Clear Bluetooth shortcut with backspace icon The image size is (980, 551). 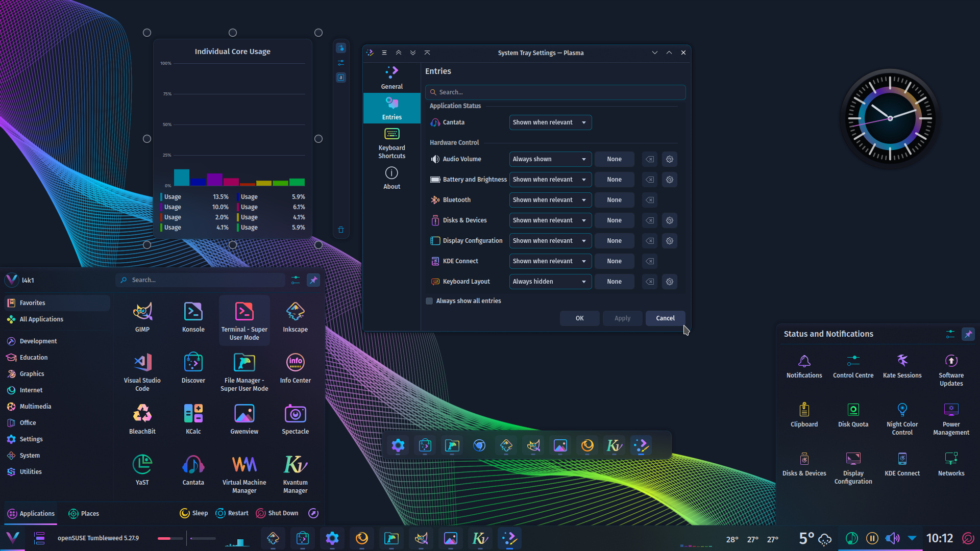pos(650,200)
